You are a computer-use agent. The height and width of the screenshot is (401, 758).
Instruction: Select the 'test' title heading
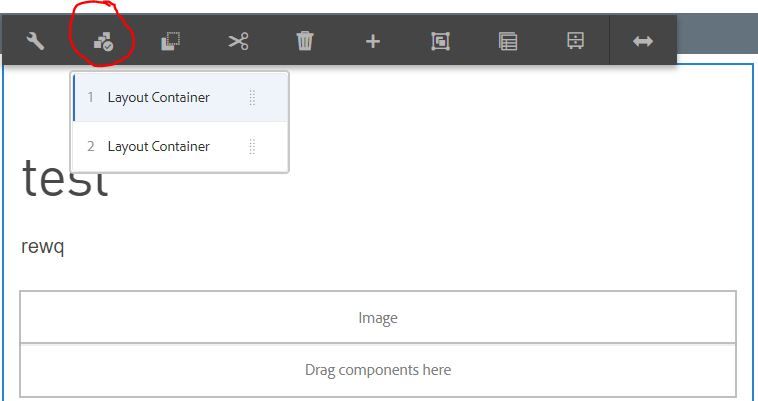pos(65,183)
